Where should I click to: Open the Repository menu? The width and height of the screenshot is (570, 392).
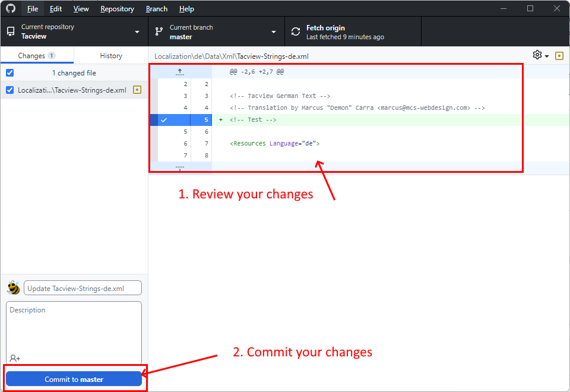[x=117, y=9]
